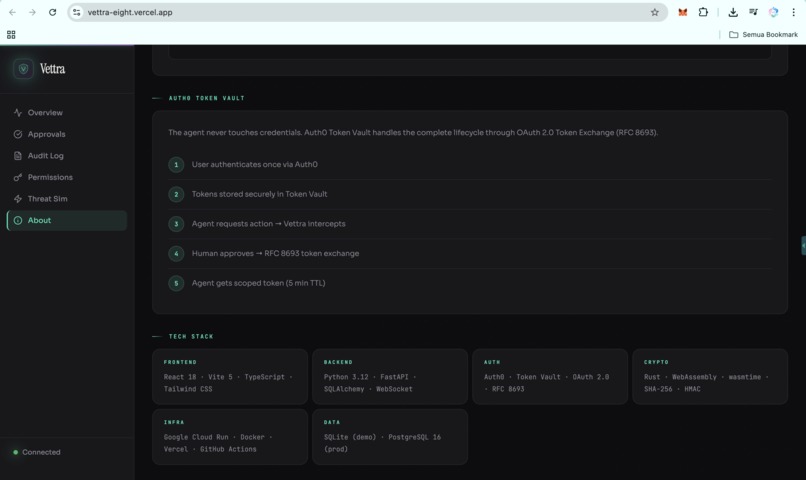Go back with the browser back arrow

[x=12, y=12]
